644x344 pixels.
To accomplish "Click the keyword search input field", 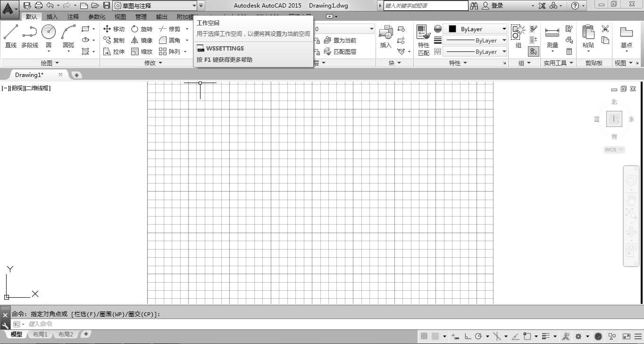I will coord(425,6).
